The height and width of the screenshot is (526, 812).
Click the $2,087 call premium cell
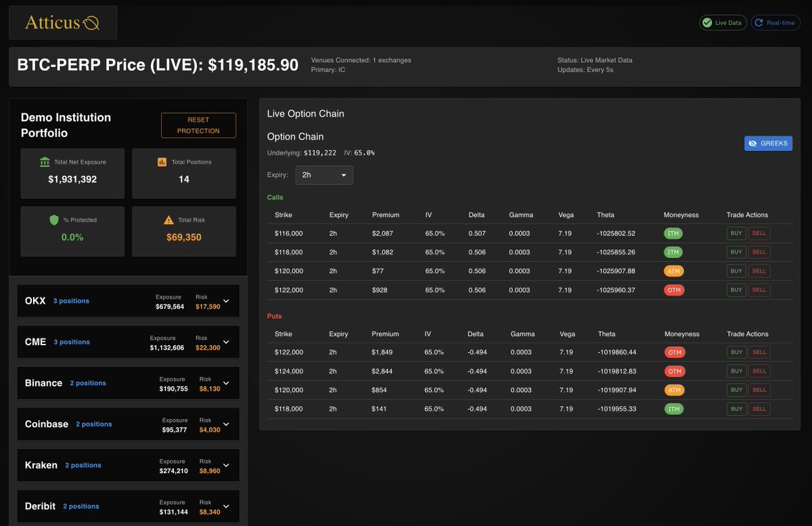coord(382,233)
